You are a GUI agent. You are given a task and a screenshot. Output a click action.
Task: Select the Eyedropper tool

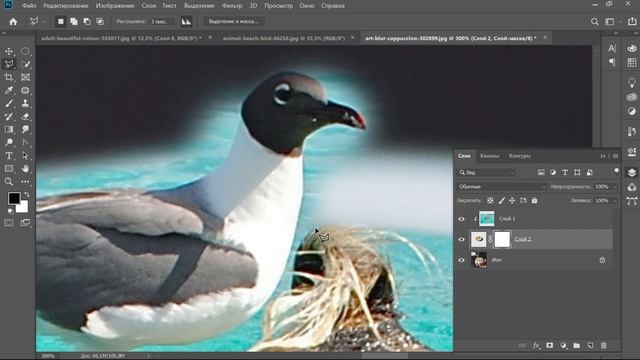(x=9, y=90)
